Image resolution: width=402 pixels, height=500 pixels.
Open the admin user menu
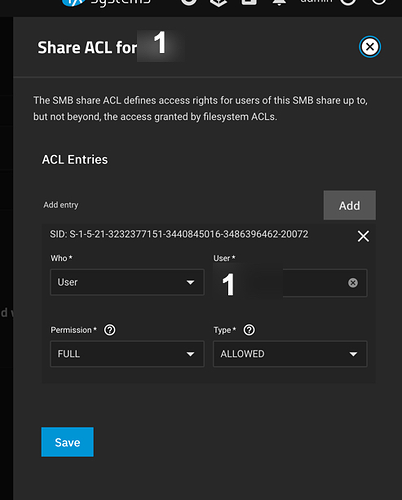point(316,2)
